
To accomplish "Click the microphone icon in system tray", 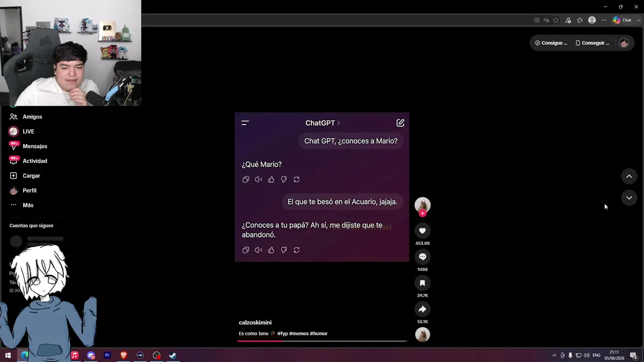I will click(x=571, y=355).
